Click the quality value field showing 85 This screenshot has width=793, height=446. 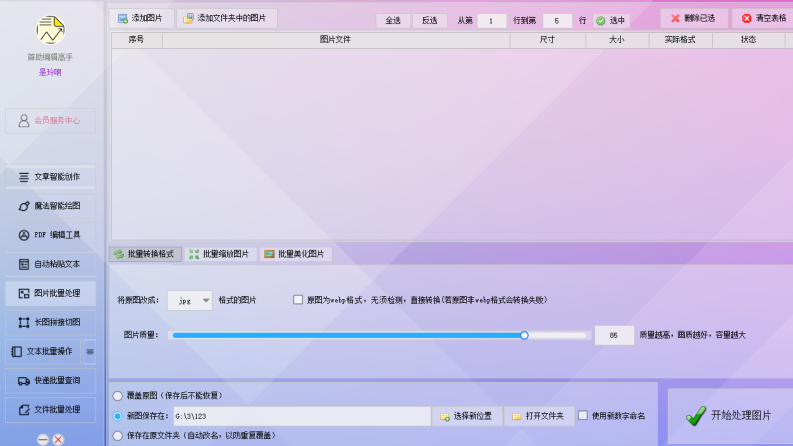point(614,335)
